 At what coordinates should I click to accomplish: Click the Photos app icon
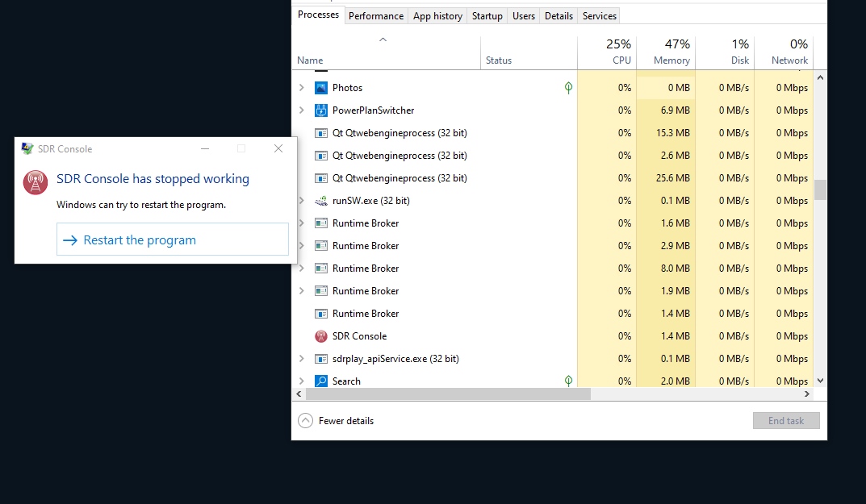tap(320, 88)
